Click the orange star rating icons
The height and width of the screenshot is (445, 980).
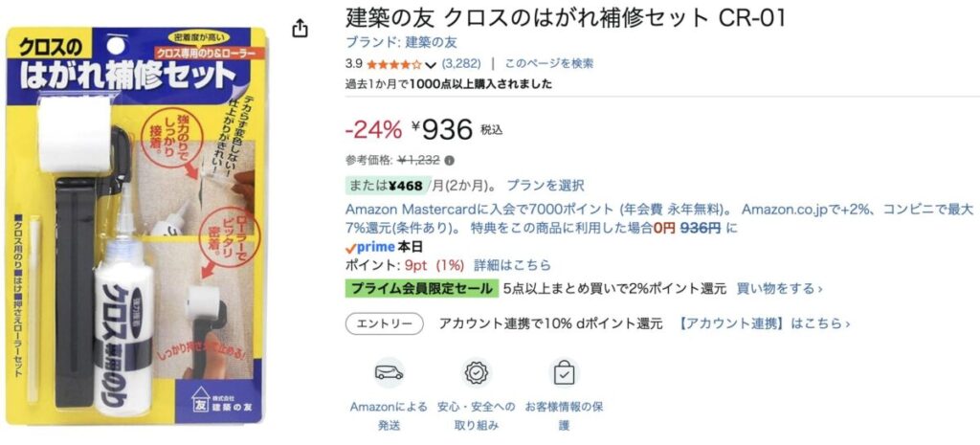(393, 64)
